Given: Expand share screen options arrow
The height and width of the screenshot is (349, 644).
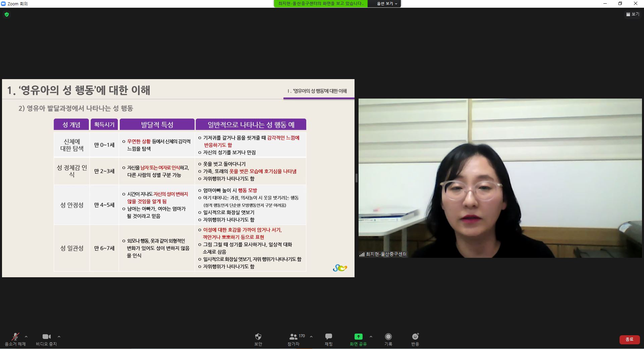Looking at the screenshot, I should click(371, 337).
